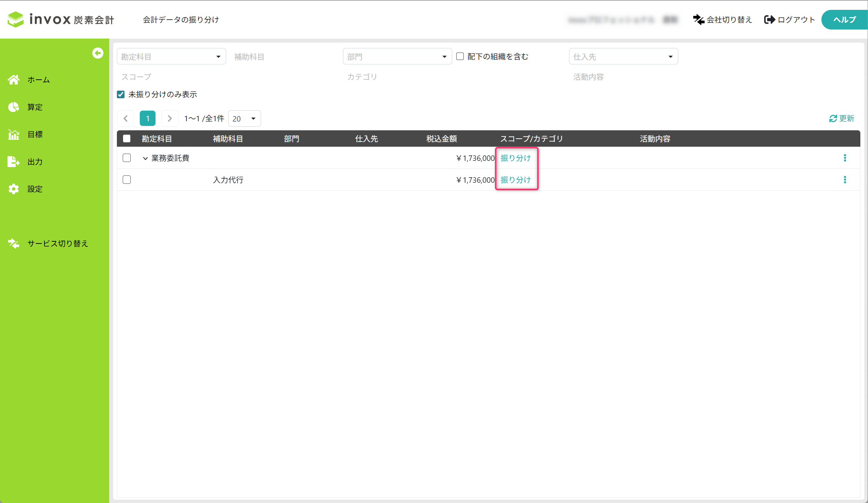This screenshot has width=868, height=503.
Task: Open page size dropdown showing 20
Action: (x=244, y=119)
